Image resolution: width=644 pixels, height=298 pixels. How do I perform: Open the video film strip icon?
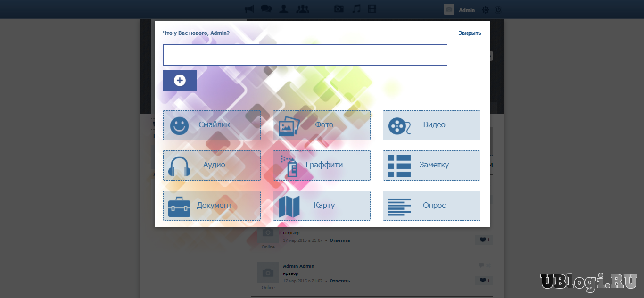373,9
